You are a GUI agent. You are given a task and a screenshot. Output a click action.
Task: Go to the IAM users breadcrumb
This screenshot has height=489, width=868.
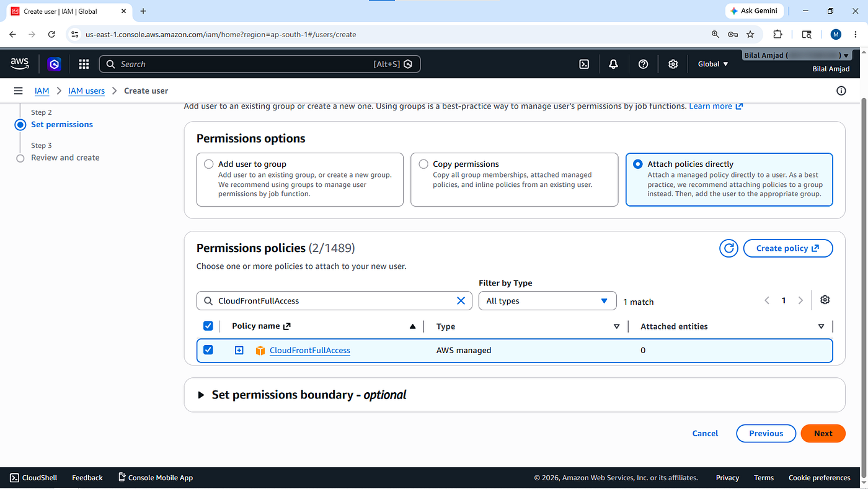pos(87,91)
